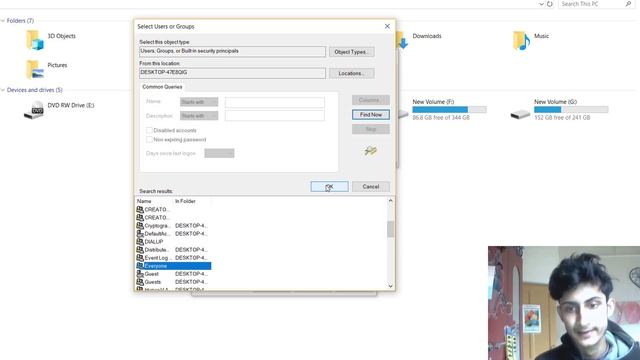Select the Guests group icon
The image size is (640, 360).
[x=140, y=282]
